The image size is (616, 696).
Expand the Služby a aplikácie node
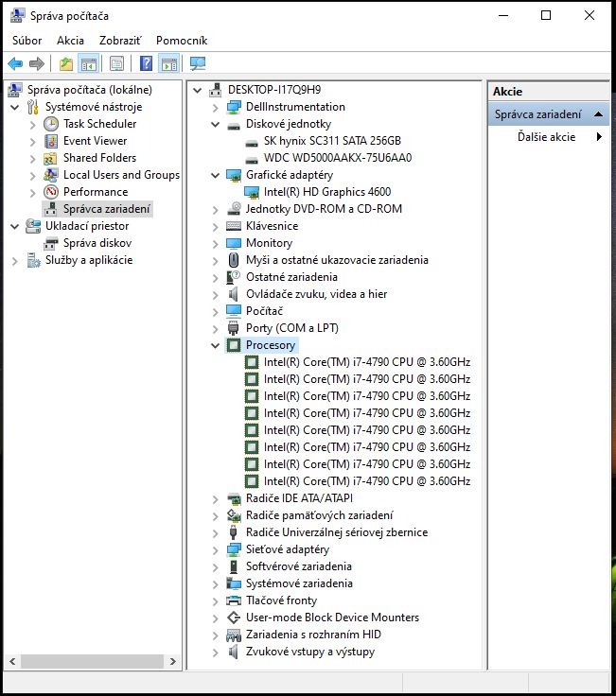tap(14, 261)
